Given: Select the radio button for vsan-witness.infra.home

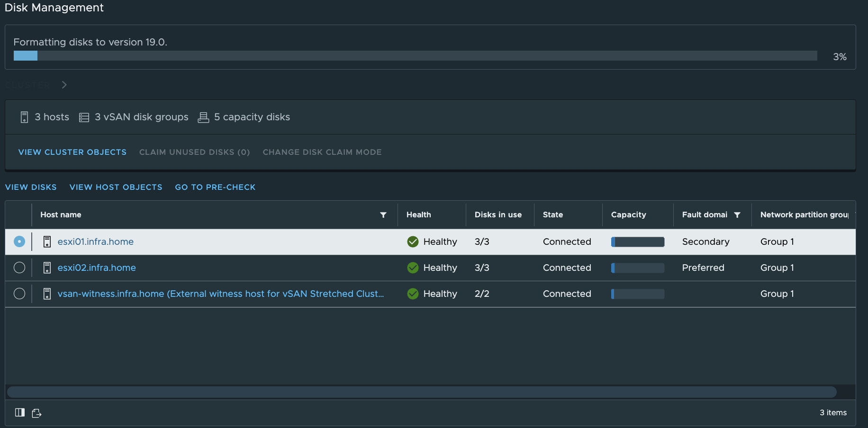Looking at the screenshot, I should click(x=19, y=294).
